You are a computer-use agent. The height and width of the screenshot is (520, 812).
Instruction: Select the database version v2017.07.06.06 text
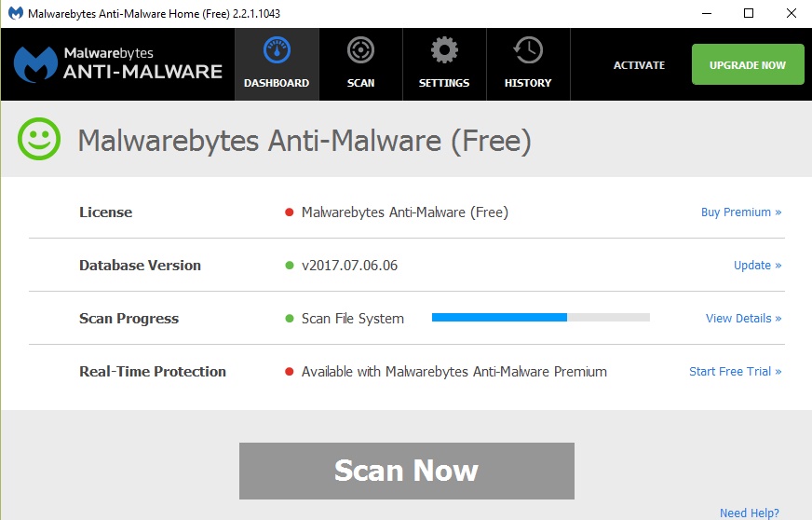[x=349, y=266]
